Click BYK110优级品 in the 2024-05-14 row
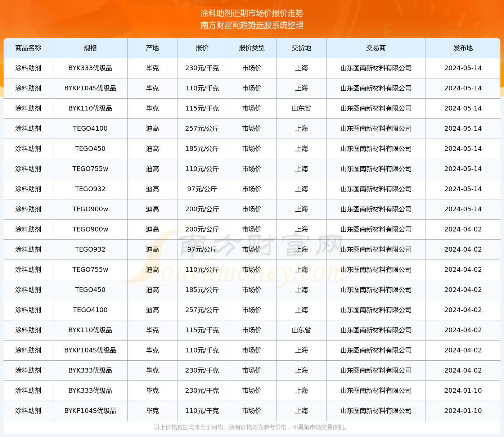The width and height of the screenshot is (504, 437). pyautogui.click(x=90, y=108)
